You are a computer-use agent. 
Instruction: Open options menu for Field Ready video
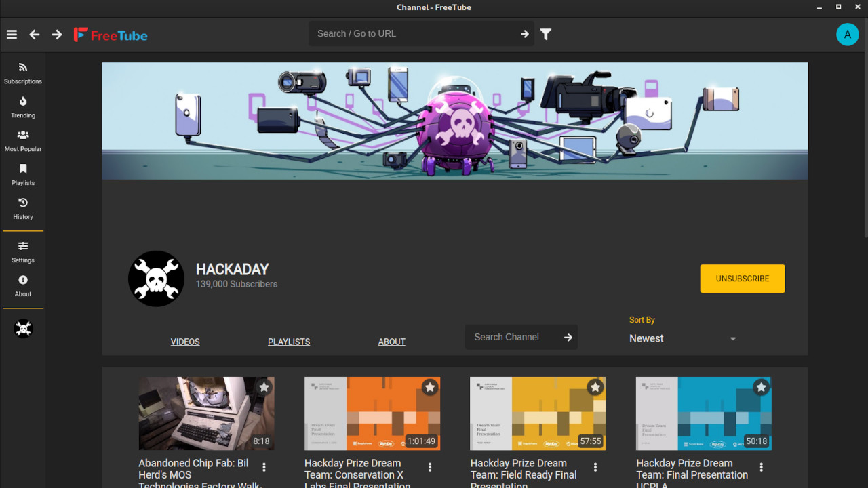pos(595,467)
